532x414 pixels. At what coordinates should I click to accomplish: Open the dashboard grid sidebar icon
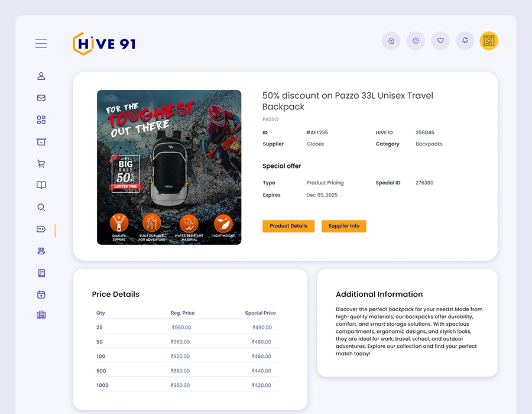tap(41, 120)
